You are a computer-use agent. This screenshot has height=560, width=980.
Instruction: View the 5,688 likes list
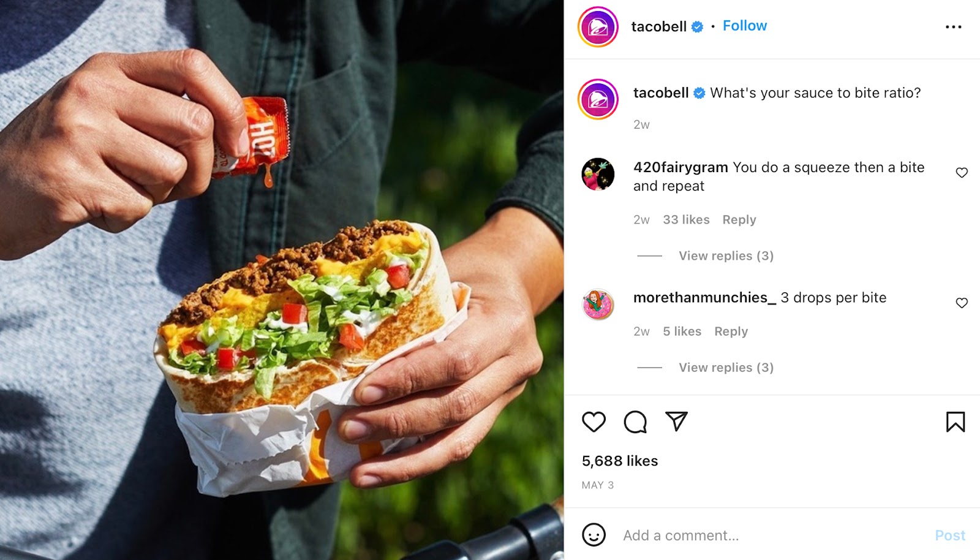coord(620,461)
